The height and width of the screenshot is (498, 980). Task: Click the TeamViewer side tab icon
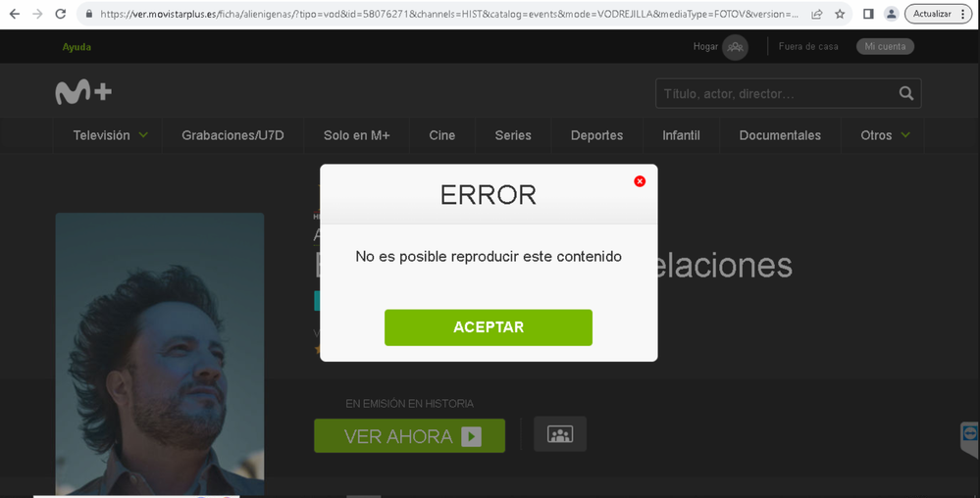(969, 435)
